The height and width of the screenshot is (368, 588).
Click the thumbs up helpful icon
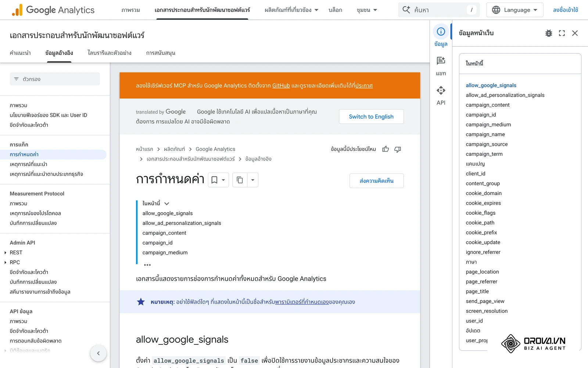coord(386,149)
